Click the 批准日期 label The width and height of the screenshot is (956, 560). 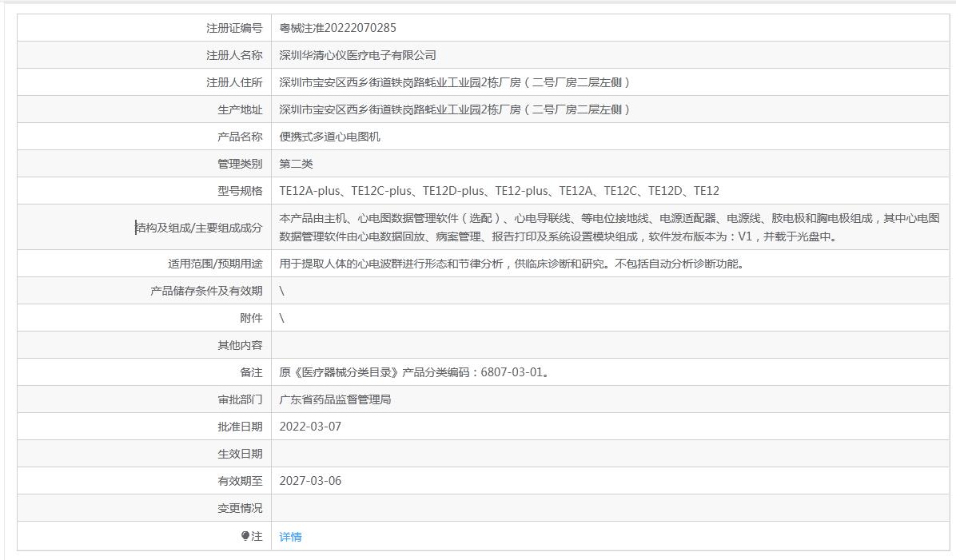pyautogui.click(x=240, y=427)
